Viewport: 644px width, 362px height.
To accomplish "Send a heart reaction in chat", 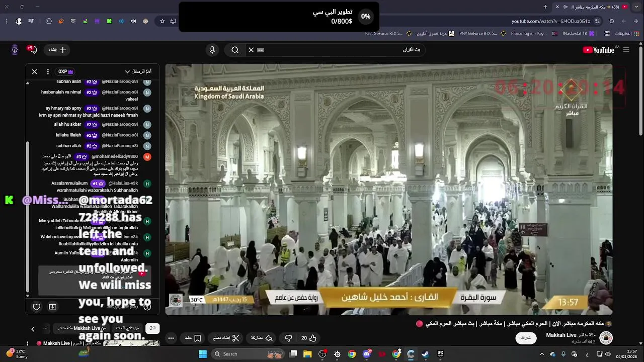I will click(x=37, y=307).
